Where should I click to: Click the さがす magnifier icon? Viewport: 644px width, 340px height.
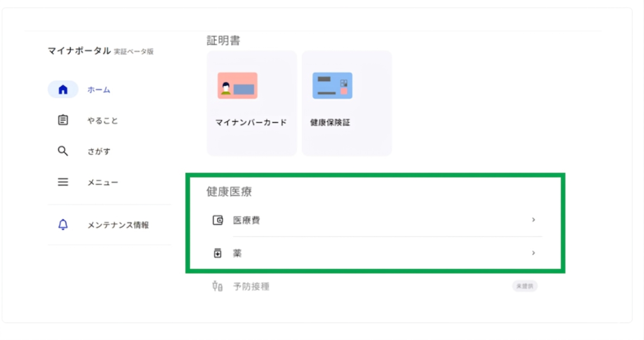click(63, 151)
